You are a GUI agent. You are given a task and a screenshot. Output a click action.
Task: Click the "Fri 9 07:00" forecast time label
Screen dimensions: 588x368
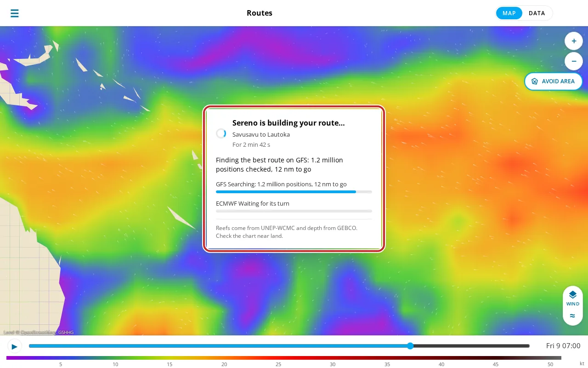(x=563, y=346)
